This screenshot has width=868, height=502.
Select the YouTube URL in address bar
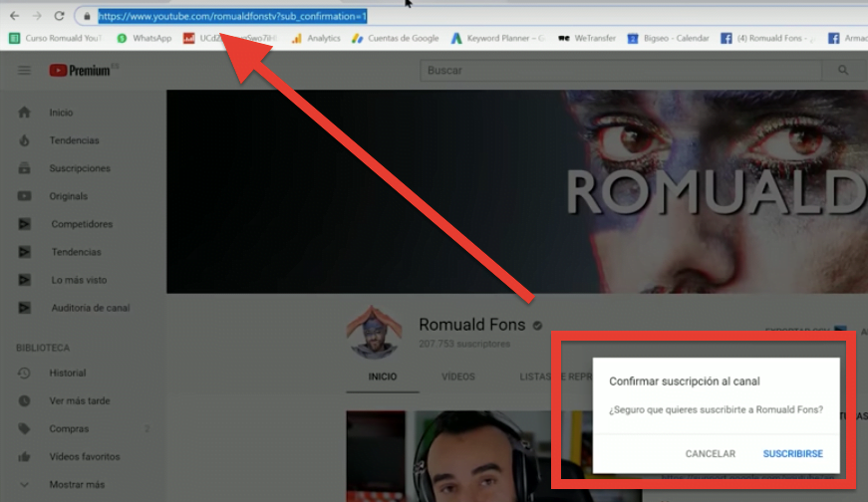pos(232,17)
